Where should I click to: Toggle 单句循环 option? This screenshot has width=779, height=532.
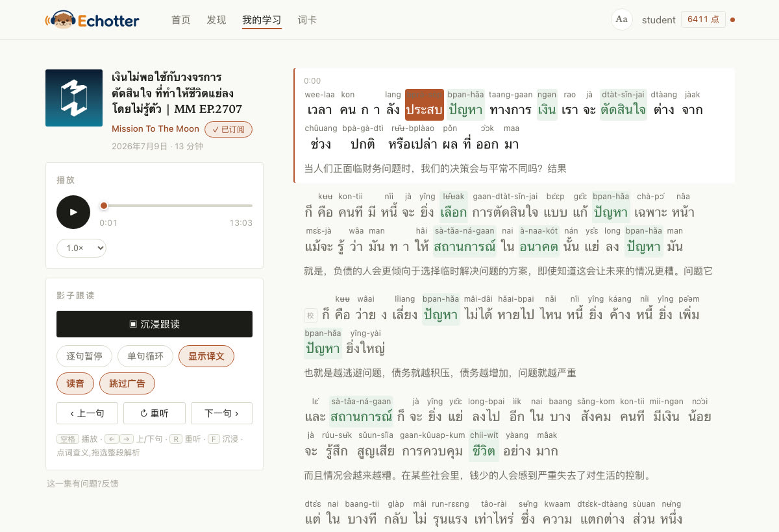coord(145,356)
